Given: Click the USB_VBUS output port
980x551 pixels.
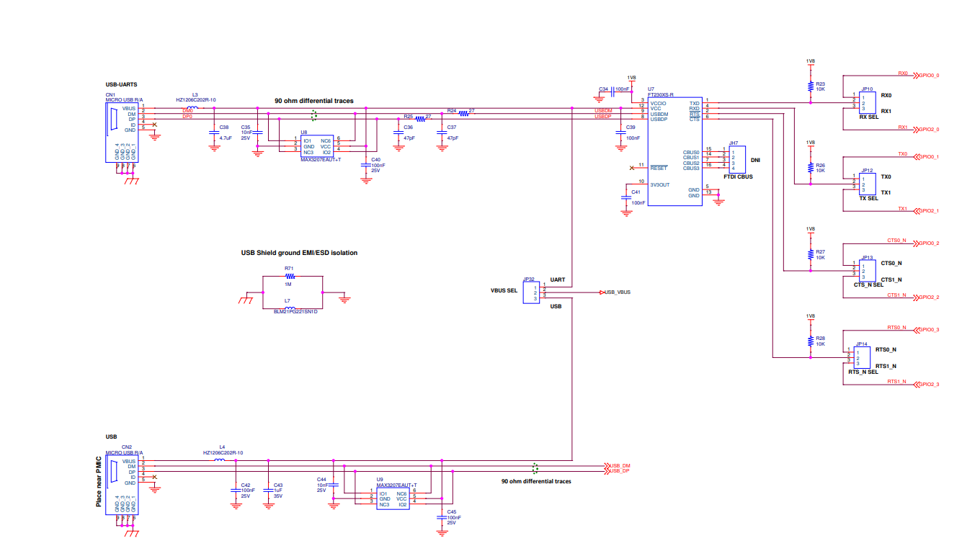Looking at the screenshot, I should [615, 292].
